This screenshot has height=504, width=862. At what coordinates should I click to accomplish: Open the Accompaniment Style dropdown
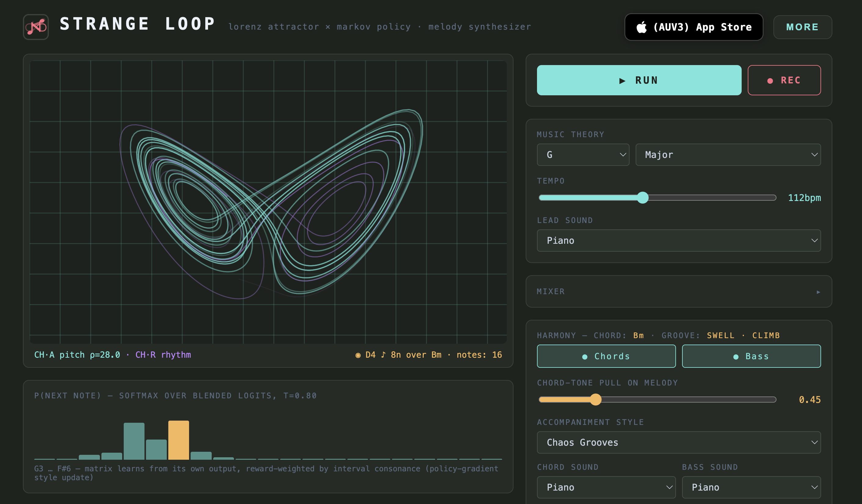click(679, 442)
